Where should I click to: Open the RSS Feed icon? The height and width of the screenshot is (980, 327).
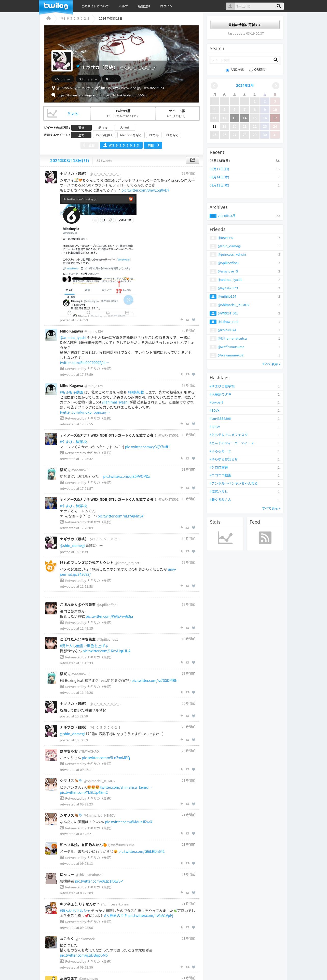click(265, 538)
